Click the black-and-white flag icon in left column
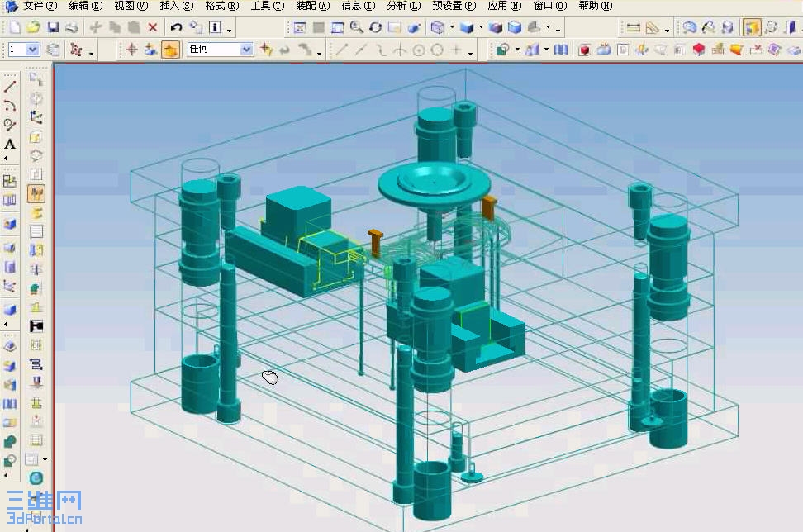 (x=36, y=326)
